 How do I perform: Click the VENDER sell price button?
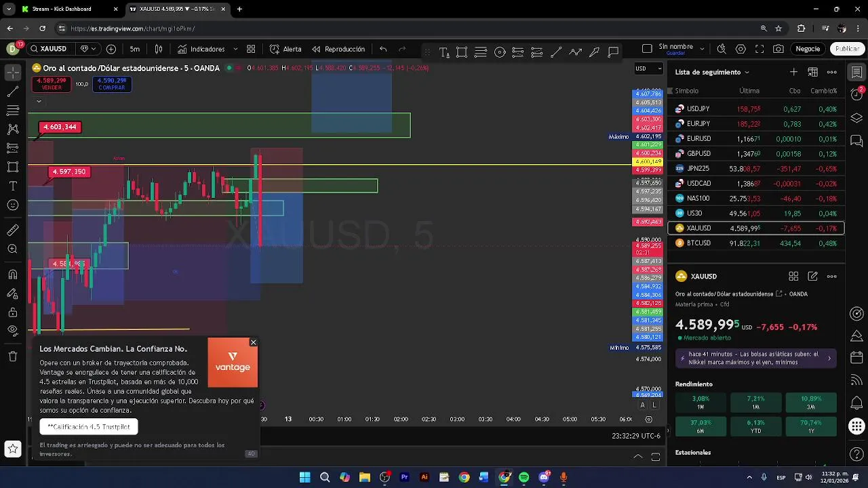click(52, 84)
